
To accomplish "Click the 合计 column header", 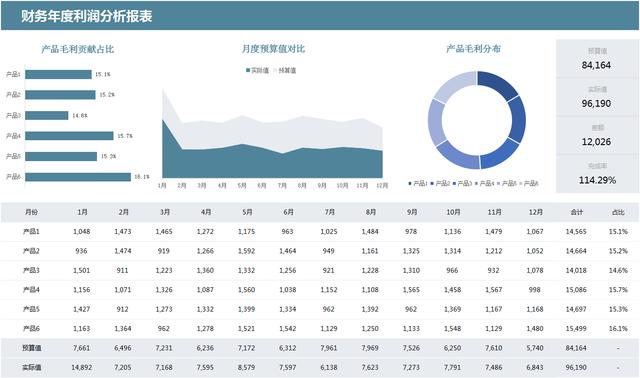I will pos(576,212).
